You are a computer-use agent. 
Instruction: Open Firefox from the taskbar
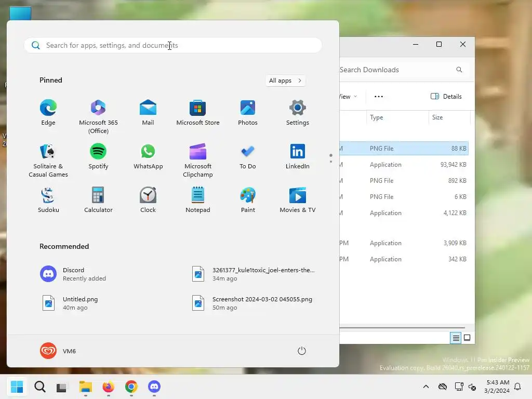click(108, 387)
